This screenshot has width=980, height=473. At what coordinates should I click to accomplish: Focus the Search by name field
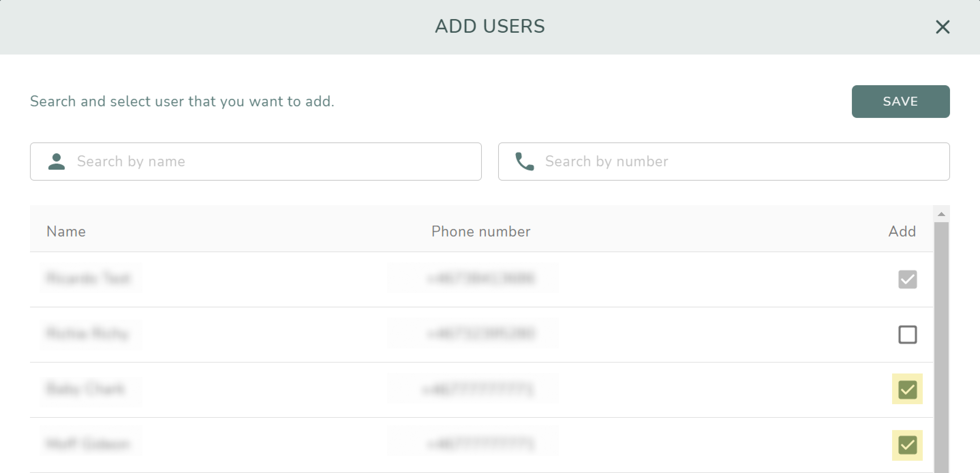(x=256, y=161)
